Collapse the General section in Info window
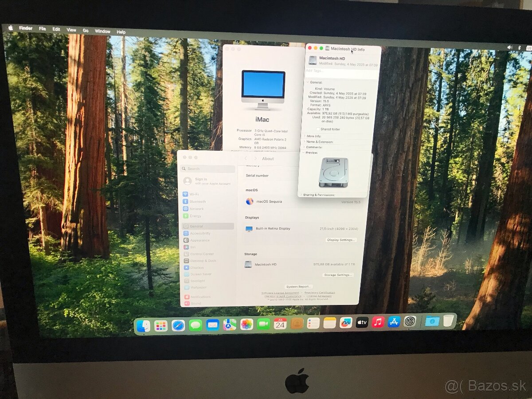This screenshot has height=399, width=532. pyautogui.click(x=307, y=82)
